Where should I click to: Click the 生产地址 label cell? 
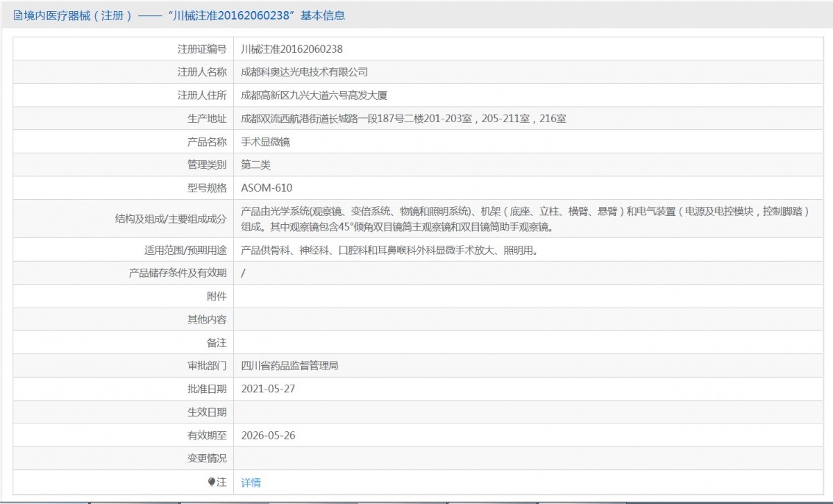pyautogui.click(x=124, y=119)
